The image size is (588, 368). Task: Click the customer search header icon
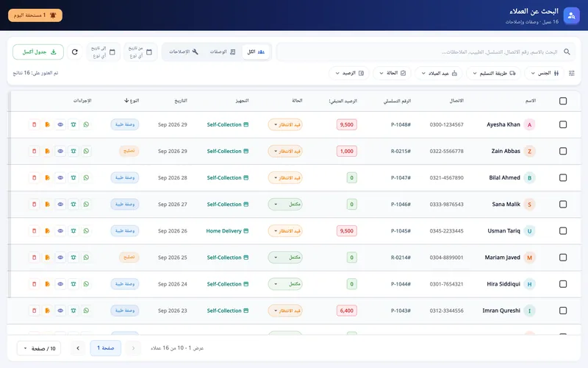point(571,15)
